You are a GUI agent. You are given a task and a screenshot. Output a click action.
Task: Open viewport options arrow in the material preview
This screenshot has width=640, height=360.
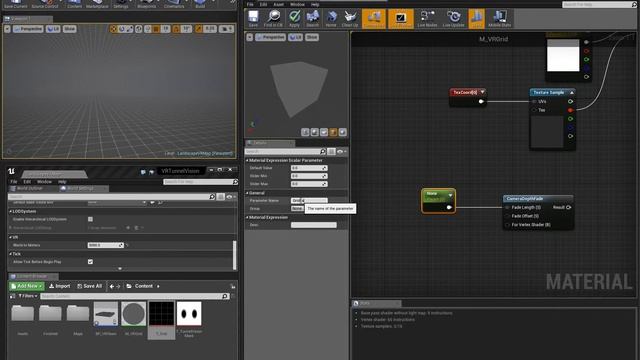(249, 37)
